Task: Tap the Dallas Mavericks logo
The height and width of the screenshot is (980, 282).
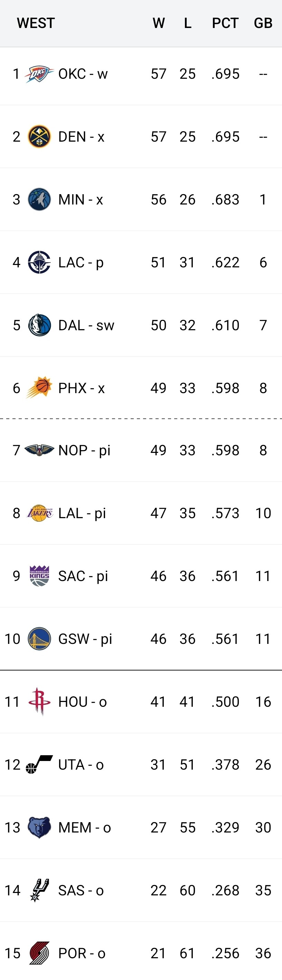Action: (x=39, y=325)
